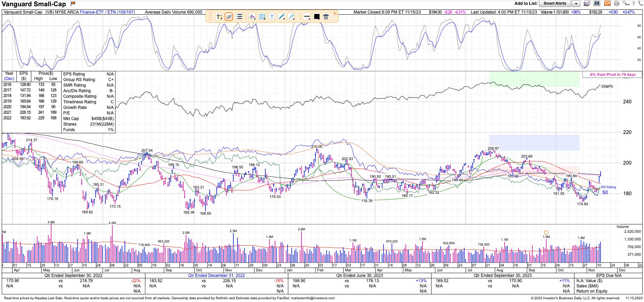Click the 208.87 price high label
644x302 pixels.
point(493,148)
